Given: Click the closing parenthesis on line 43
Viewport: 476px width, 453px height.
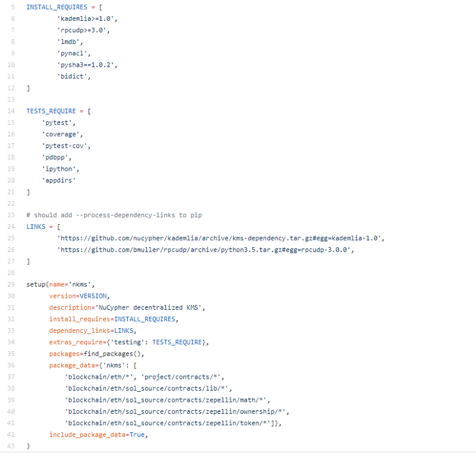Looking at the screenshot, I should pos(28,446).
